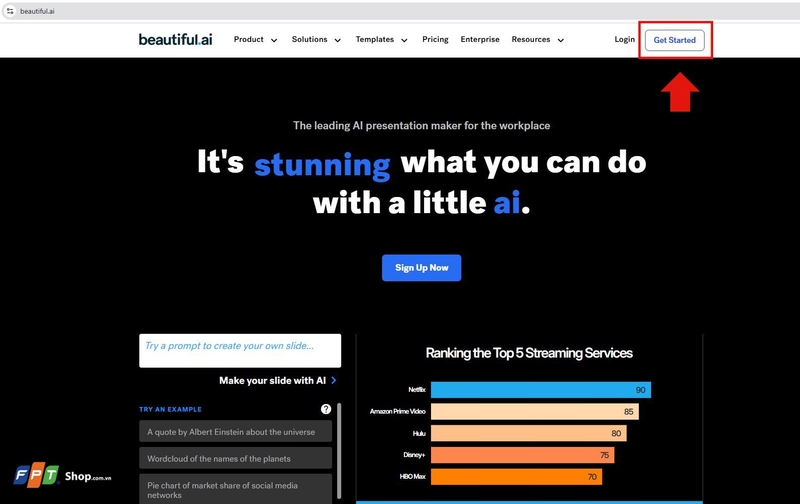Screen dimensions: 800x504
Task: Select the Albert Einstein quote example
Action: (x=235, y=432)
